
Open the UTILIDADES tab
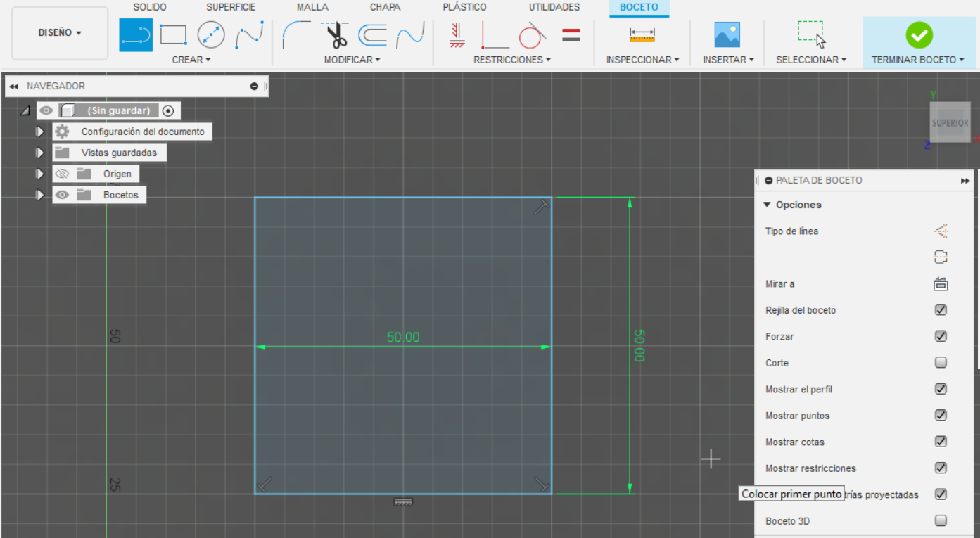[x=554, y=7]
